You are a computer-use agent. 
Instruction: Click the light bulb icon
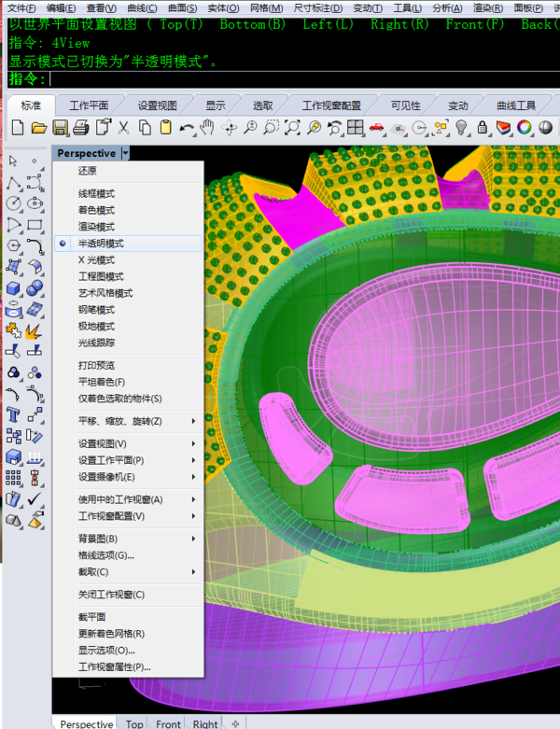(460, 127)
